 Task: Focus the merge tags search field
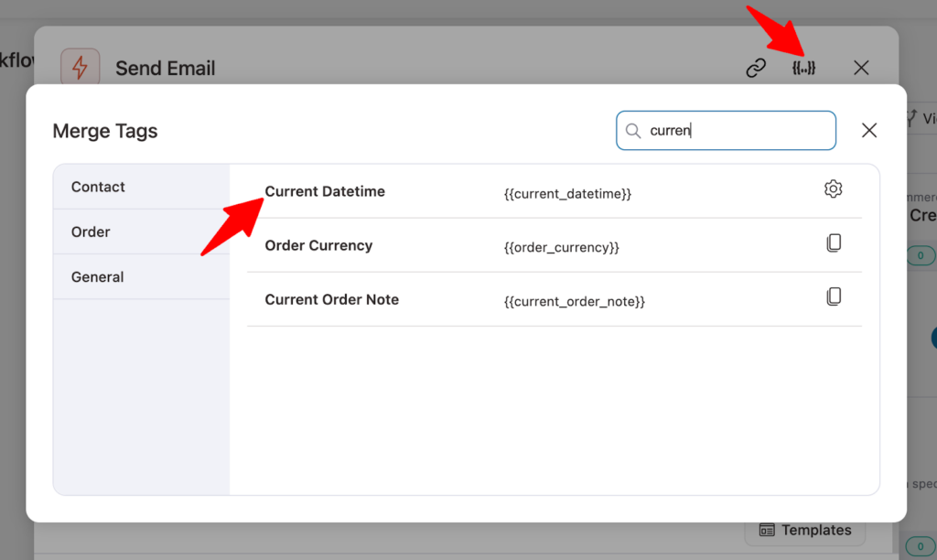(x=737, y=131)
